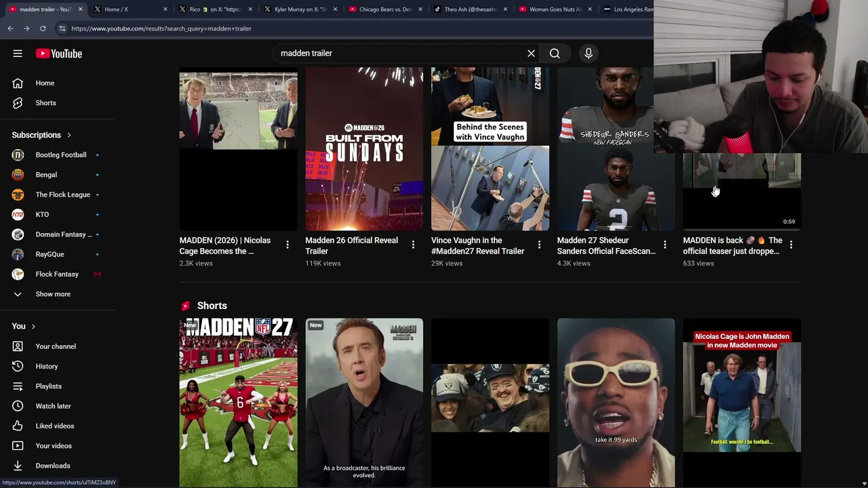Reload the page

click(43, 28)
